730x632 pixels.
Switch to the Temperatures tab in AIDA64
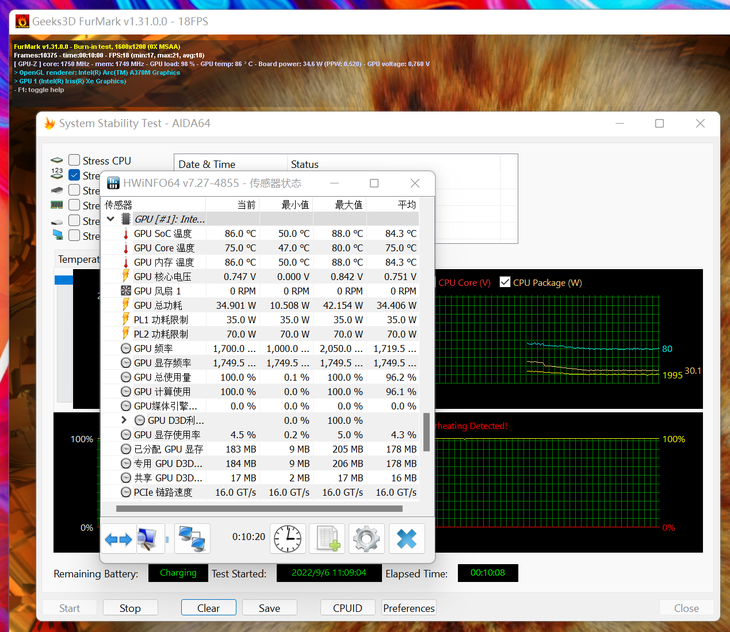pos(79,259)
